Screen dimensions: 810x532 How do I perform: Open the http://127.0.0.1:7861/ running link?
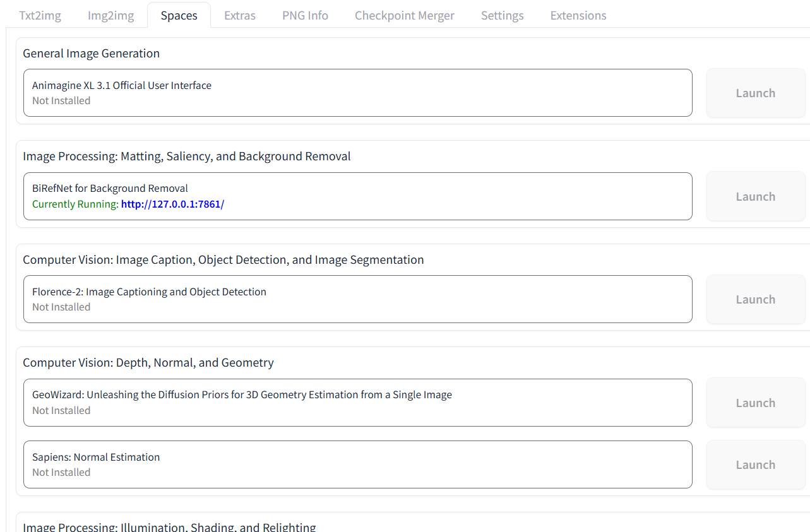pyautogui.click(x=172, y=204)
